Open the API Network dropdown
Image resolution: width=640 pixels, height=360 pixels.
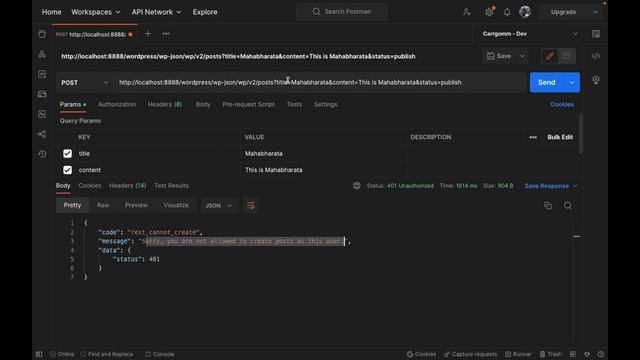coord(156,12)
